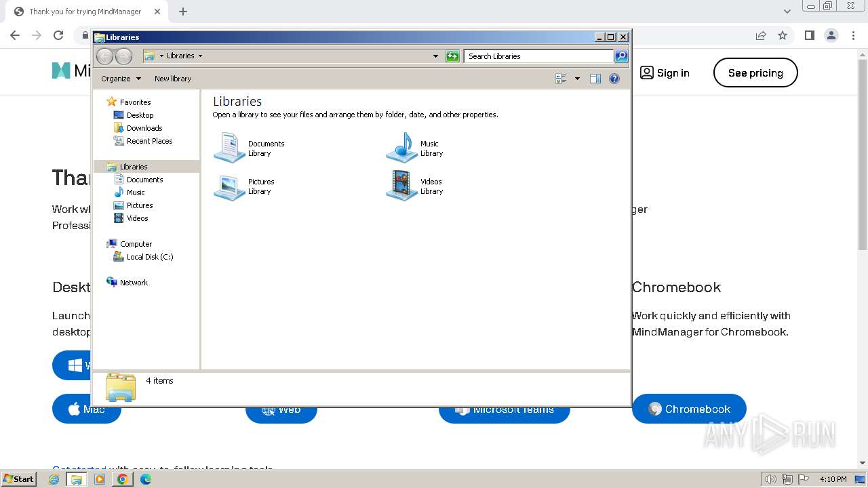Open Chrome from the taskbar
The width and height of the screenshot is (868, 488).
point(123,479)
